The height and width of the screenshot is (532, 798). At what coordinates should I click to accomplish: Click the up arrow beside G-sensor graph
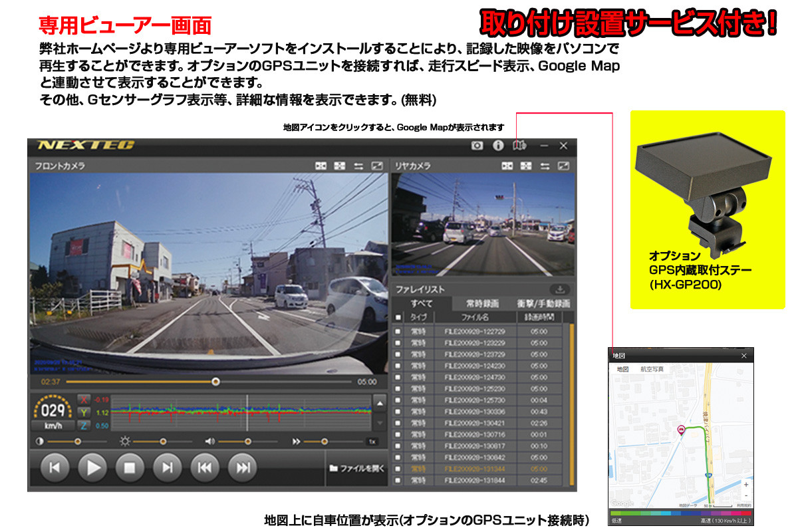378,403
